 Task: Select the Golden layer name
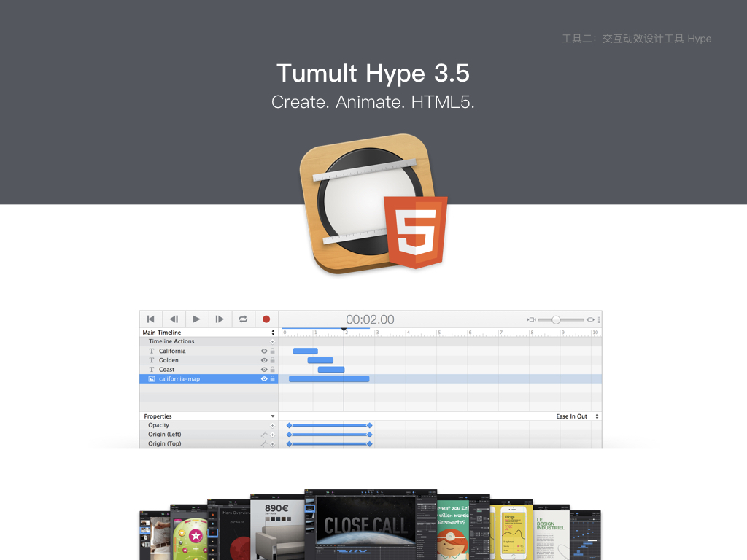169,360
